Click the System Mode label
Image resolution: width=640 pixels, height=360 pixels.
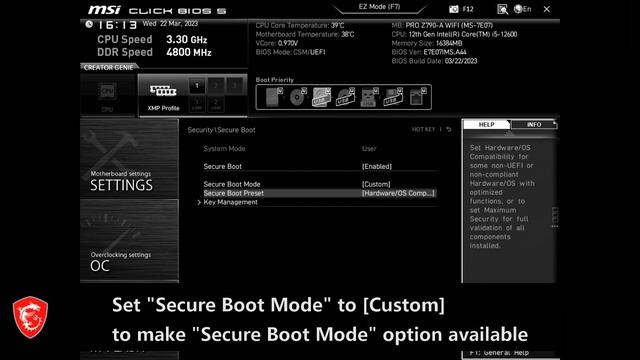(224, 149)
